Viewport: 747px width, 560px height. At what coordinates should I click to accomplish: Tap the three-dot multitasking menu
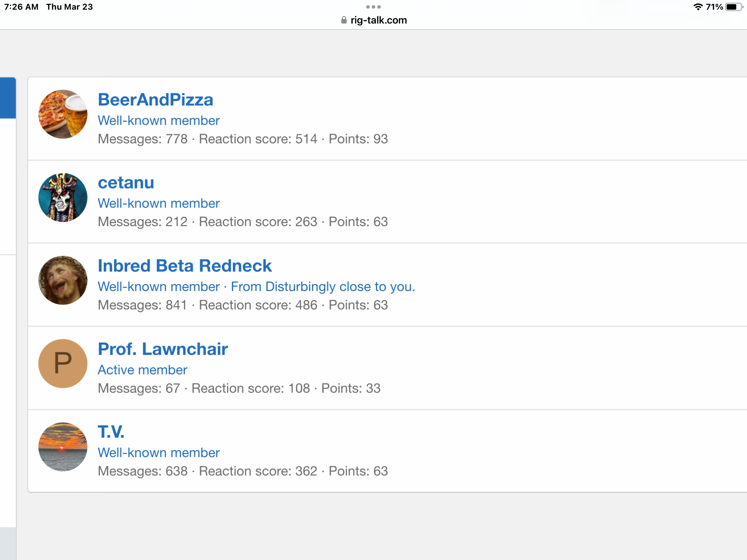coord(373,7)
